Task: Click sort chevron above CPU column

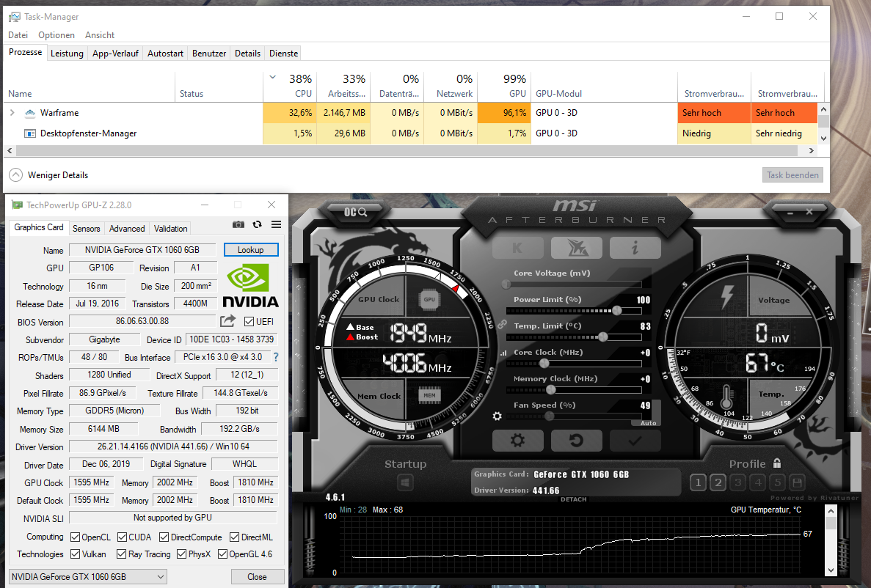Action: point(273,77)
